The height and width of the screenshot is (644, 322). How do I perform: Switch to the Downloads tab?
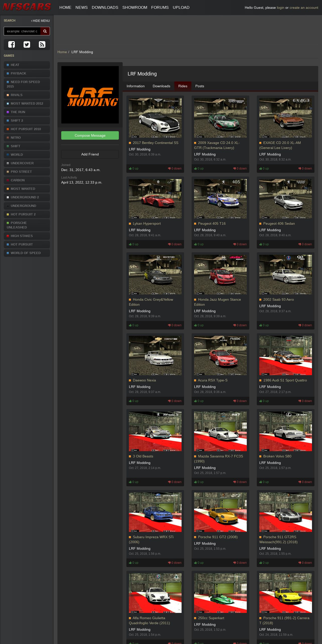tap(162, 86)
